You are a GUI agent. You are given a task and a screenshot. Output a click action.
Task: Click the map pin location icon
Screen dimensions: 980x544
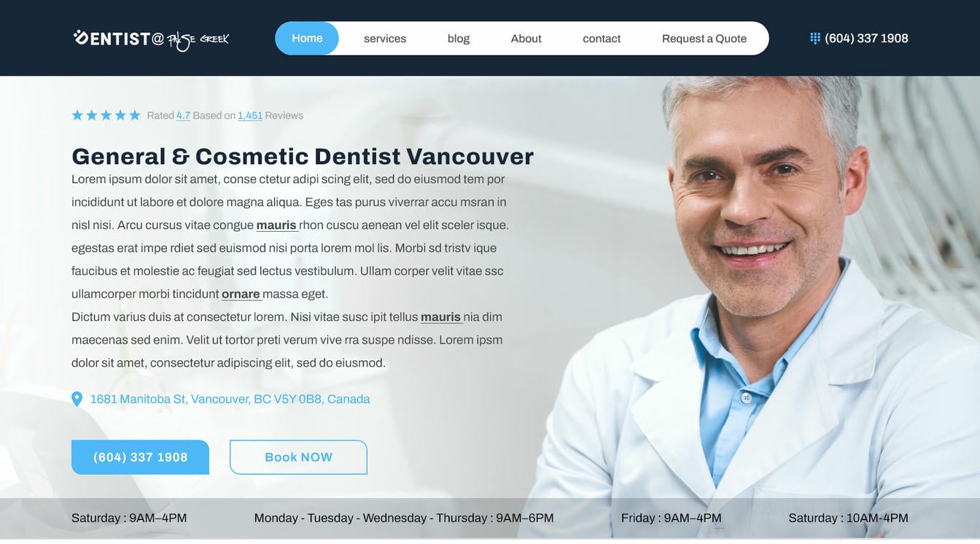pyautogui.click(x=77, y=399)
